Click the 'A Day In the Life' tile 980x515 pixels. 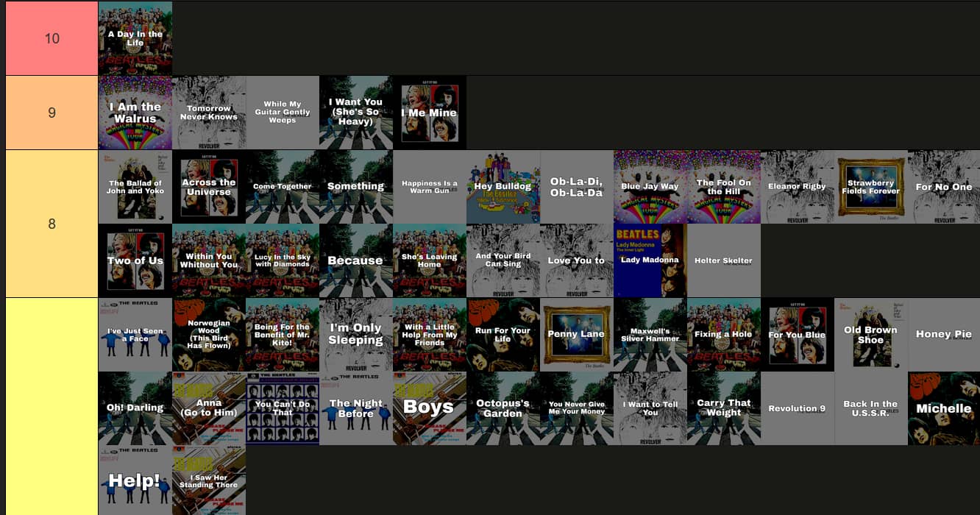click(x=135, y=38)
